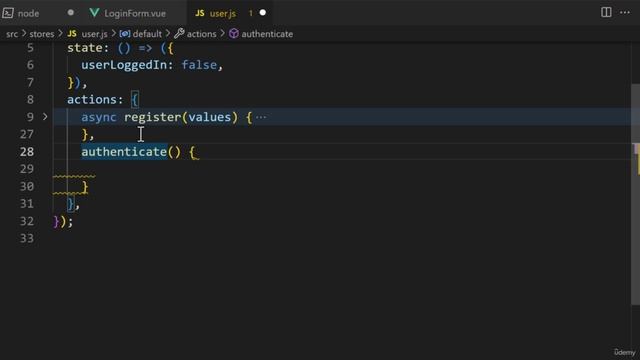Screen dimensions: 640x360
Task: Click the async keyword on line 9
Action: coord(99,118)
